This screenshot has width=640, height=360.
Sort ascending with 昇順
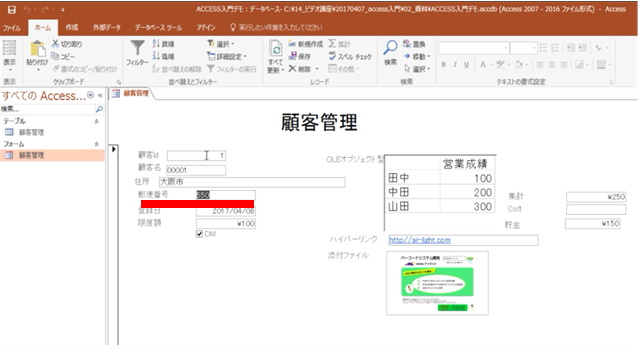point(163,44)
